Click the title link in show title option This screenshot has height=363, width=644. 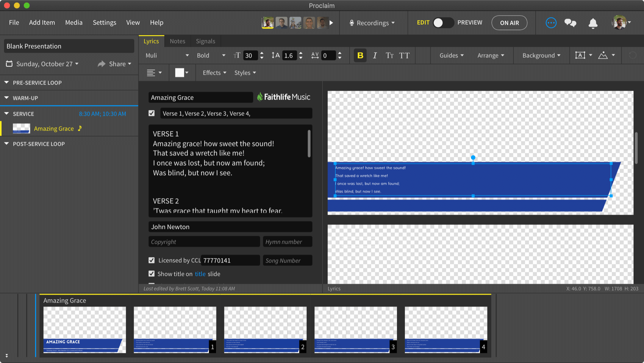tap(200, 274)
